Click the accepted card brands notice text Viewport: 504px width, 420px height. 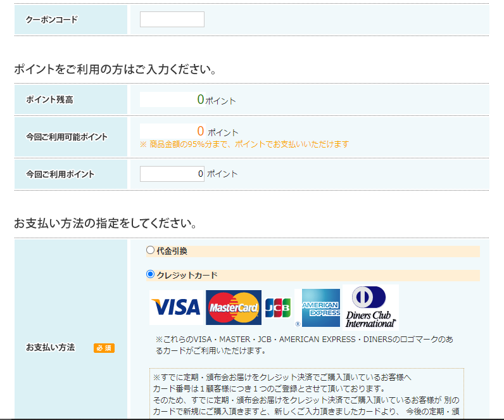[x=304, y=345]
